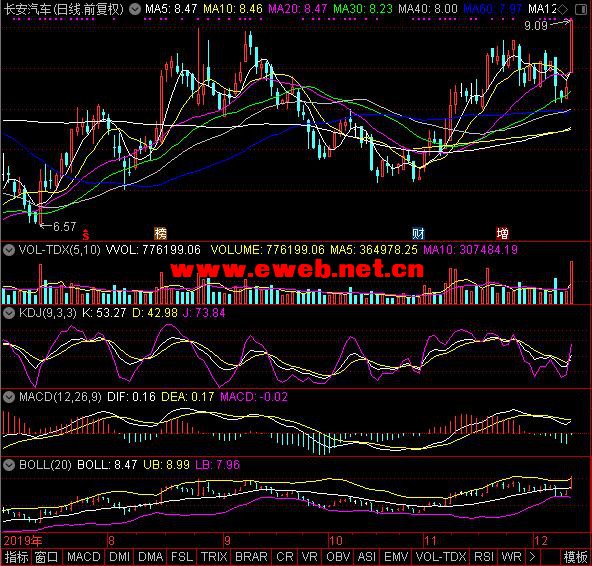Click the red S marker on chart

click(86, 235)
